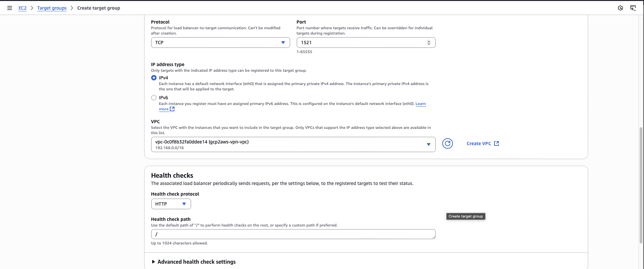This screenshot has height=269, width=644.
Task: Select the IPv4 address type
Action: [154, 78]
